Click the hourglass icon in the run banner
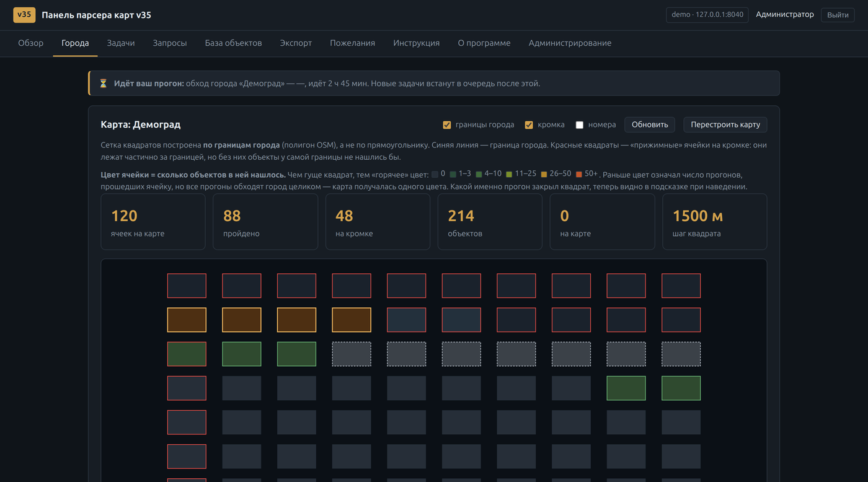 104,83
